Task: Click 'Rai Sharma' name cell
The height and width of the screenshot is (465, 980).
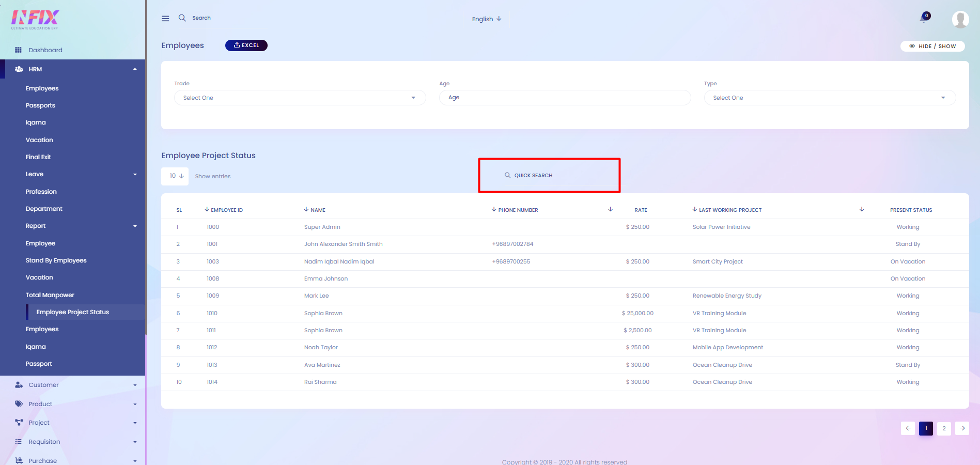Action: (x=320, y=382)
